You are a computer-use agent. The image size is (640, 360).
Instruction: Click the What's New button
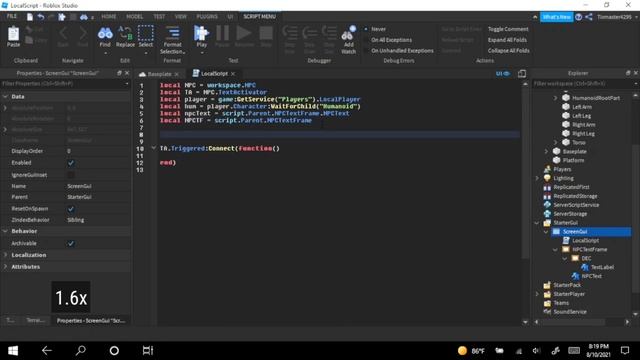(x=556, y=17)
